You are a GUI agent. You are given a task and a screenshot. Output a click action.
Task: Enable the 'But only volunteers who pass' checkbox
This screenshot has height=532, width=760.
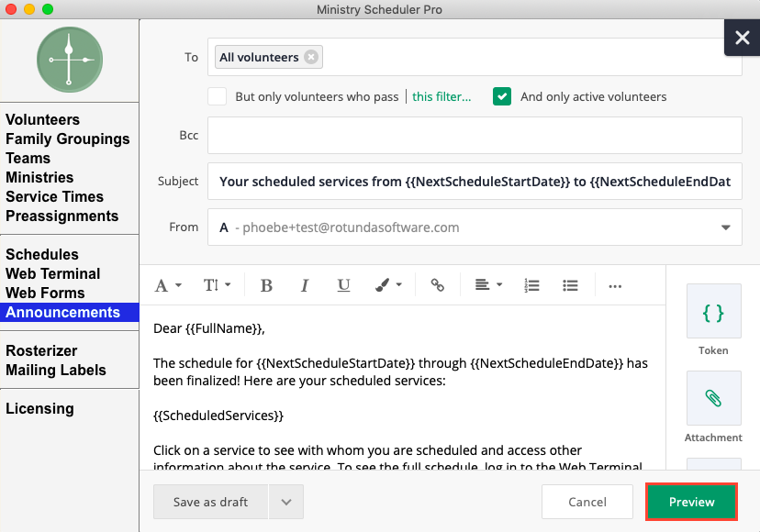point(218,96)
